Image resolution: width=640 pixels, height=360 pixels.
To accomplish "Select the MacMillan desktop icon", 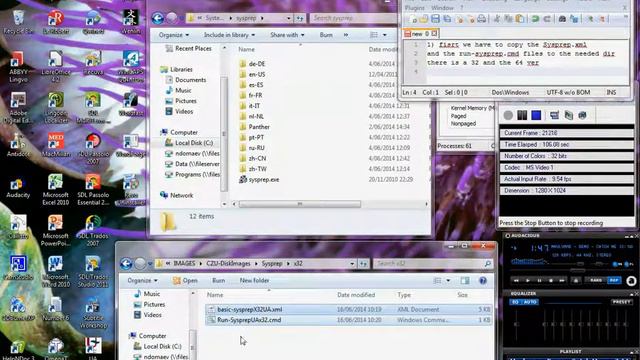I will [56, 145].
